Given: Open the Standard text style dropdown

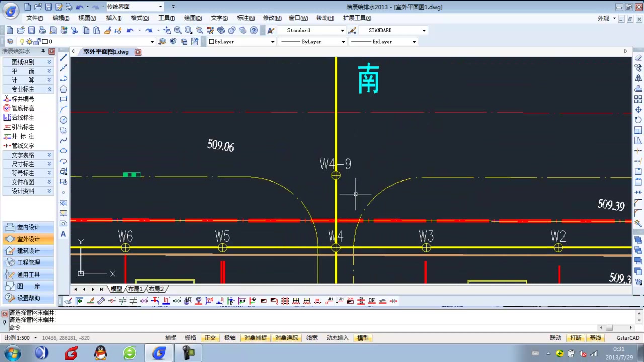Looking at the screenshot, I should pos(343,30).
